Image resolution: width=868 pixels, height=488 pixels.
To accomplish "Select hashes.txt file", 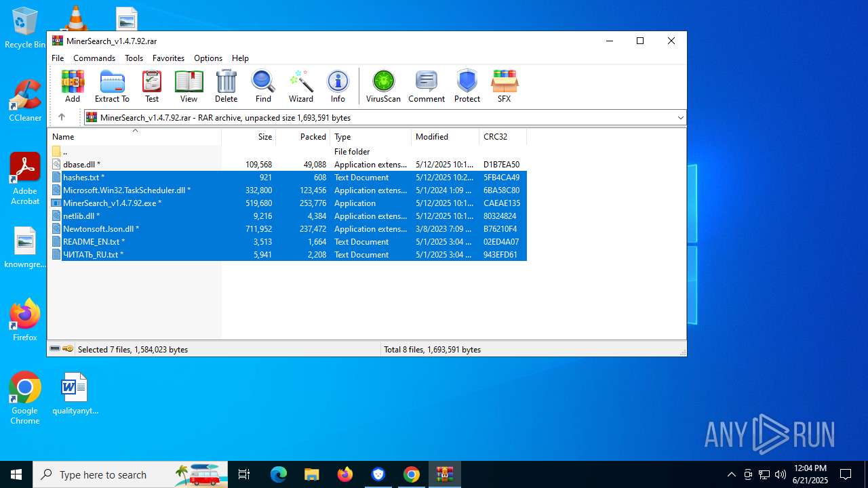I will (287, 178).
